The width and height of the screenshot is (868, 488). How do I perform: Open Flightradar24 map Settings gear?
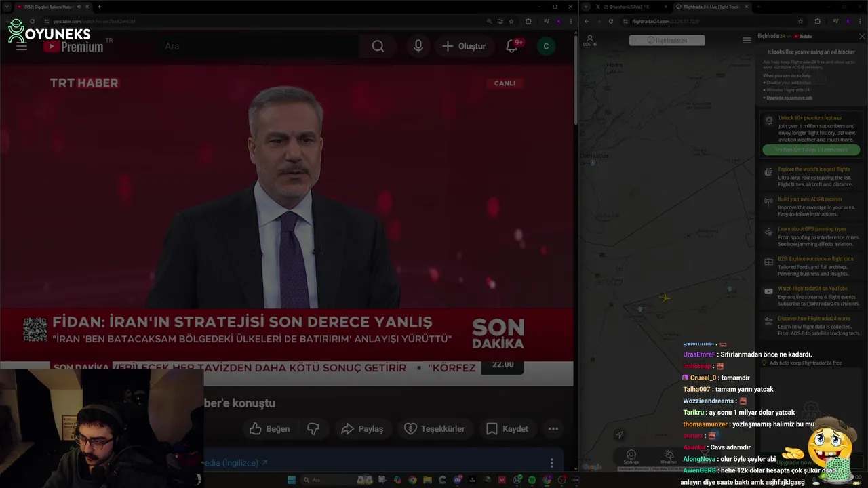631,456
